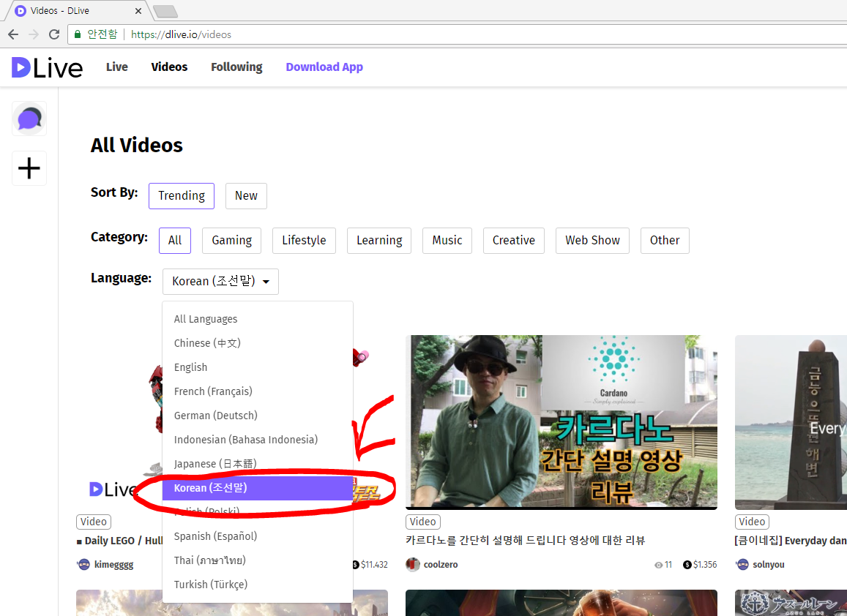The width and height of the screenshot is (847, 616).
Task: Choose Chinese (中文) from the language list
Action: (258, 343)
